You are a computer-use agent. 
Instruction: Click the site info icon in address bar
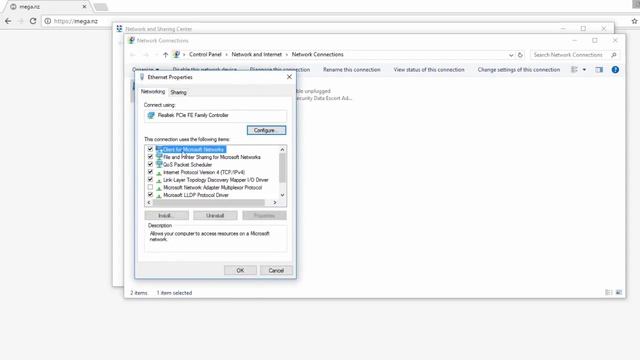pyautogui.click(x=48, y=21)
